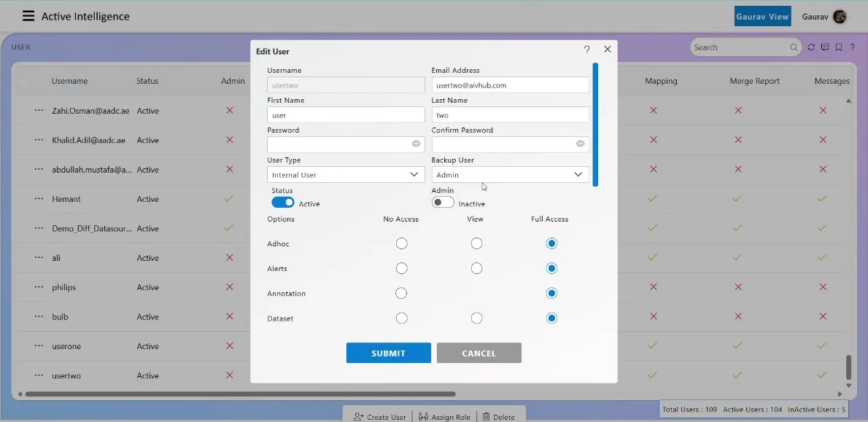This screenshot has height=422, width=868.
Task: Click the bookmark icon in the toolbar
Action: point(839,47)
